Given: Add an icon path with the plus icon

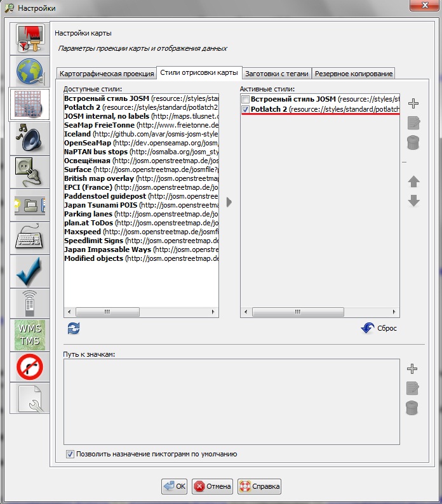Looking at the screenshot, I should (412, 369).
